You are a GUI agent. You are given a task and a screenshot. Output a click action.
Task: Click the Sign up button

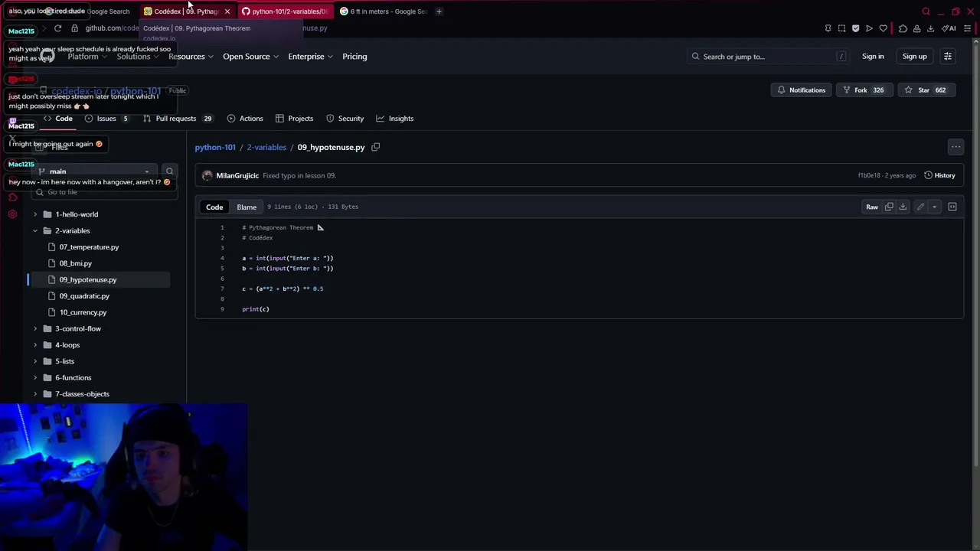click(914, 57)
